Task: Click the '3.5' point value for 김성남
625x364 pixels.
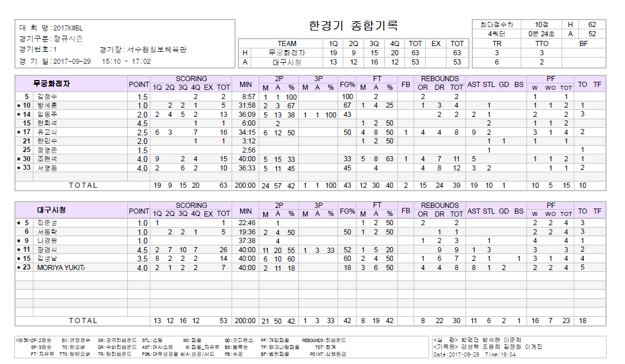Action: pos(142,259)
